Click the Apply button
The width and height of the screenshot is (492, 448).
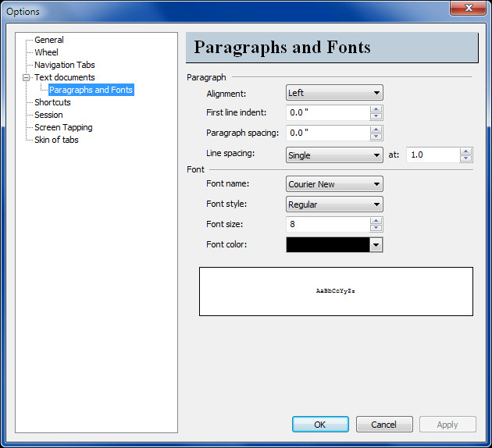point(447,425)
